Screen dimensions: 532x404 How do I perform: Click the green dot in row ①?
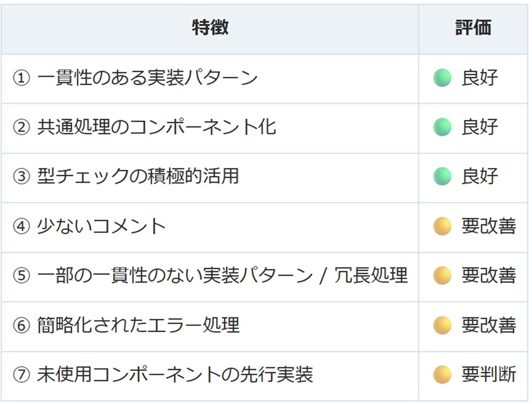[442, 78]
